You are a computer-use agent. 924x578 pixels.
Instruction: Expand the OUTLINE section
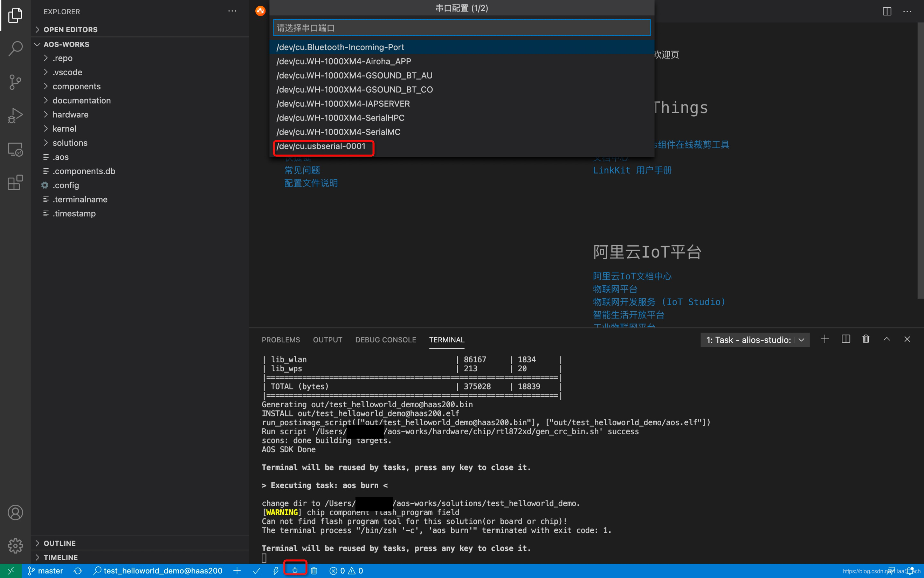(x=60, y=543)
